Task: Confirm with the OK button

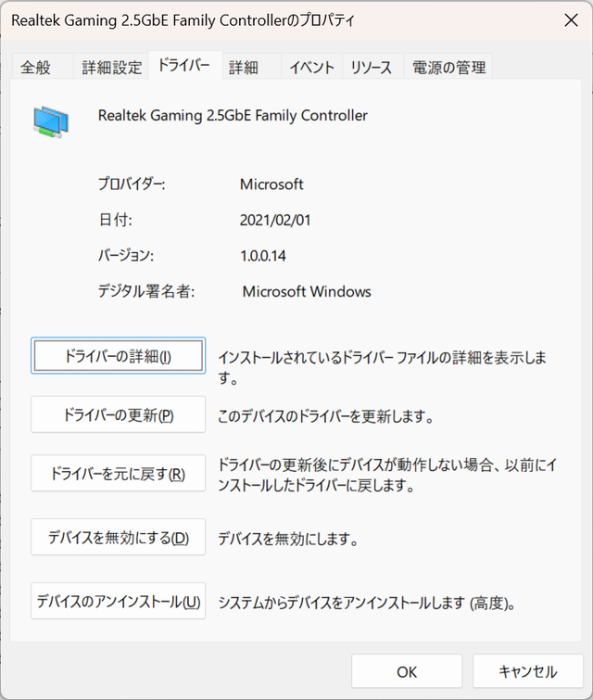Action: pos(407,671)
